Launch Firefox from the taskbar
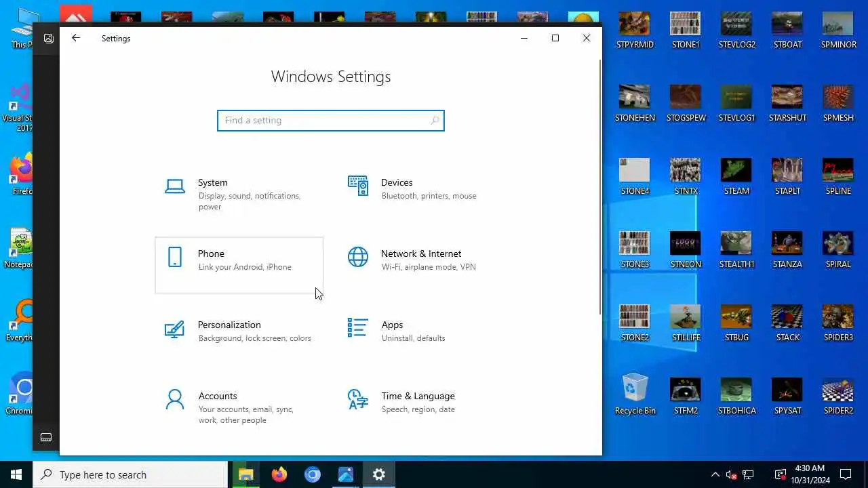 [x=279, y=474]
